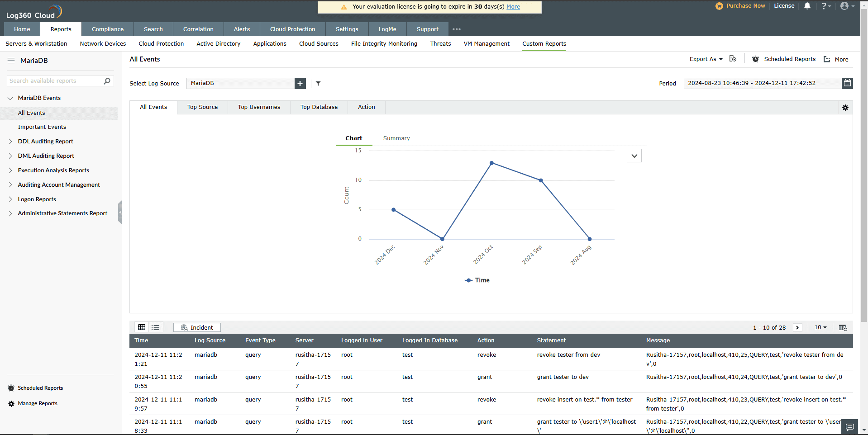This screenshot has height=435, width=868.
Task: Click the More link in license banner
Action: point(513,7)
